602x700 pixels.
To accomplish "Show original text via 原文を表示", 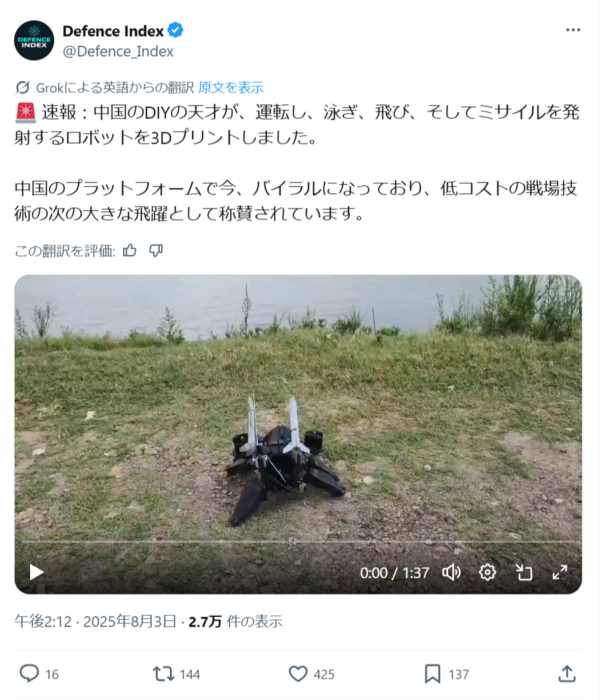I will click(231, 88).
